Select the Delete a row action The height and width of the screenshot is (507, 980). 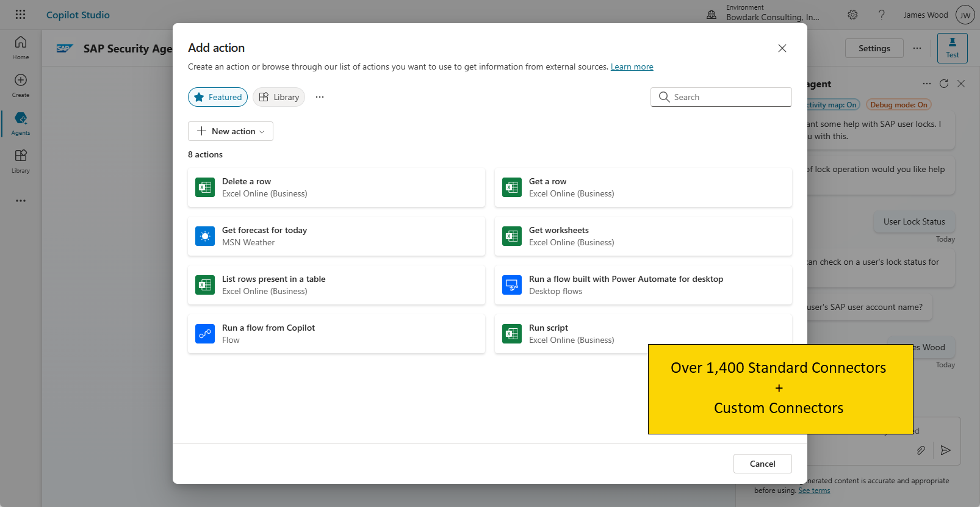pyautogui.click(x=336, y=187)
